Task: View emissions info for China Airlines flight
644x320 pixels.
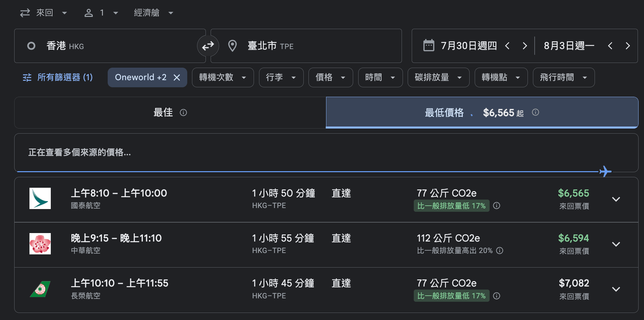Action: [x=500, y=251]
